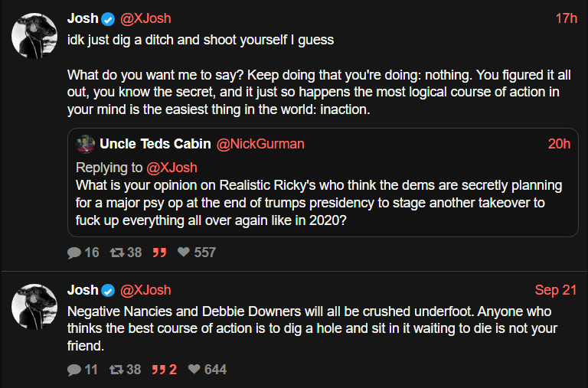Click quote icon on first tweet
The height and width of the screenshot is (388, 588).
tap(159, 252)
